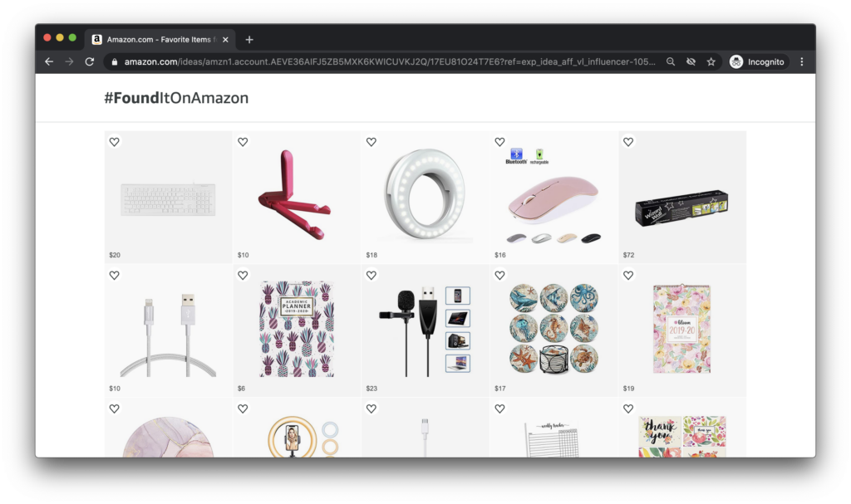Open the Incognito profile button
This screenshot has height=504, width=851.
click(757, 61)
